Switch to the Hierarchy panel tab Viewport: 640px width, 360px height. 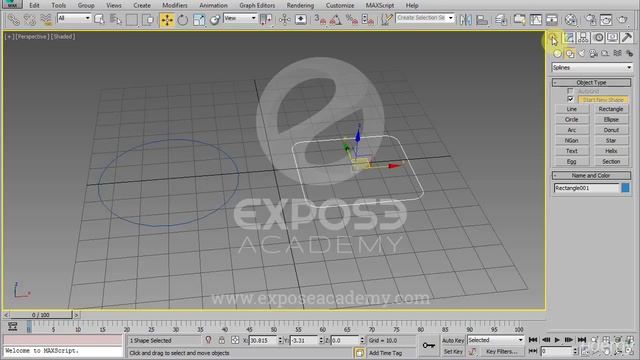tap(583, 38)
